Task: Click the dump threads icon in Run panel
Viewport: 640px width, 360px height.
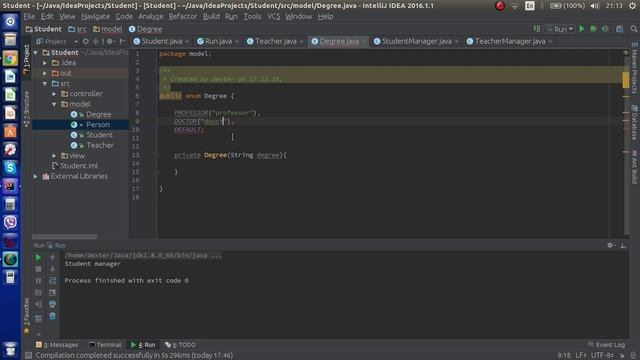Action: click(x=38, y=293)
